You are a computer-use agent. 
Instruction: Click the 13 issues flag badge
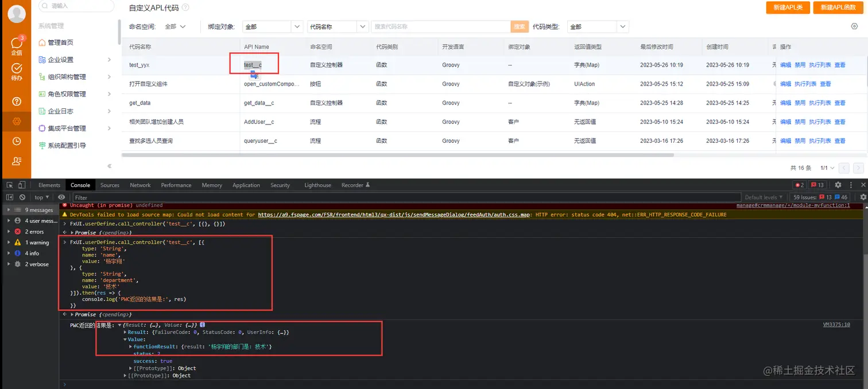[817, 185]
